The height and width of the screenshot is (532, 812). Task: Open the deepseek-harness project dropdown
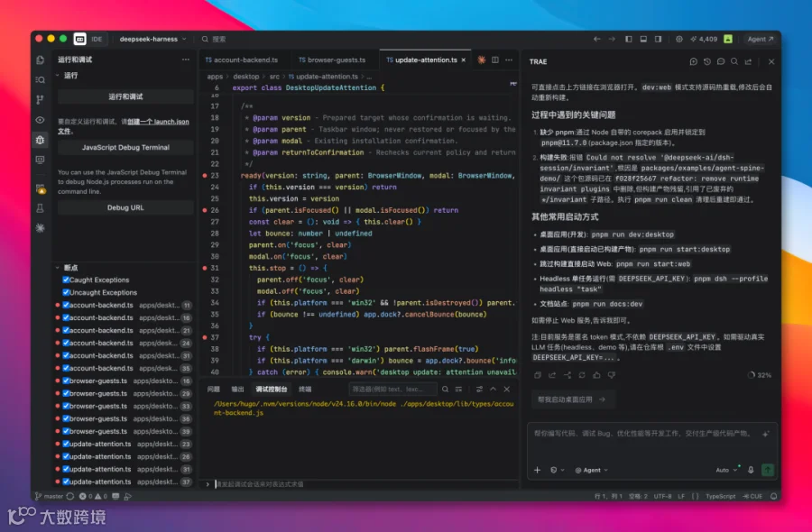[x=152, y=39]
